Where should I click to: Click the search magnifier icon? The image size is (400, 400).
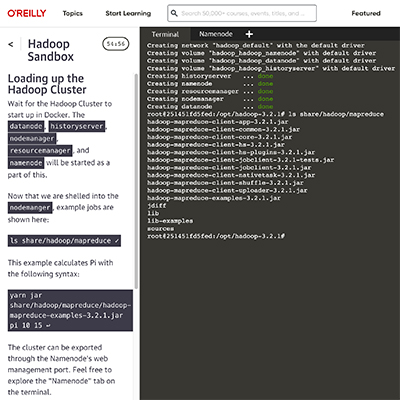pyautogui.click(x=174, y=13)
